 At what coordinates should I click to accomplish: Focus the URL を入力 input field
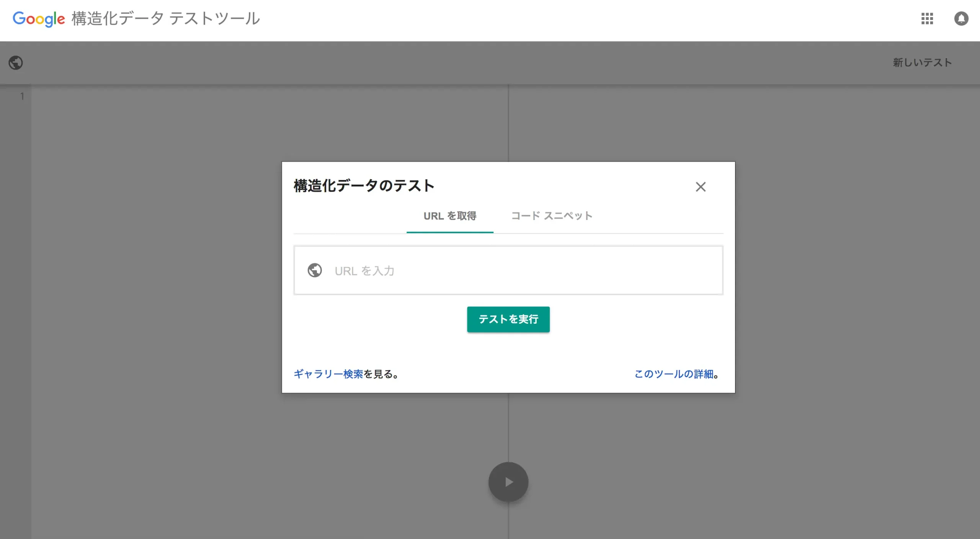click(x=508, y=270)
